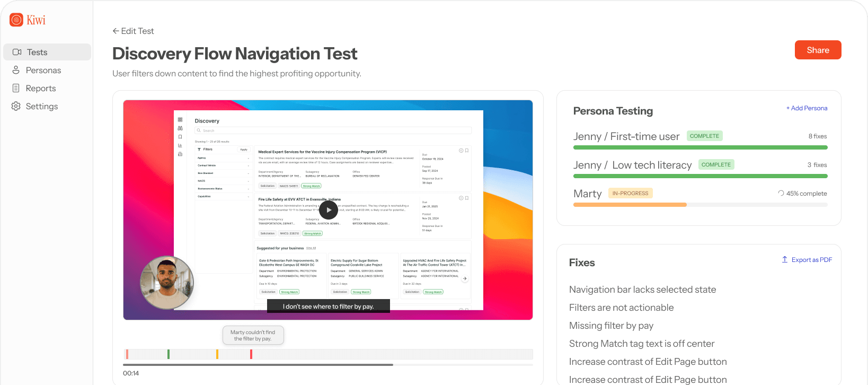Click the Personas user icon
The image size is (868, 385).
click(x=16, y=70)
